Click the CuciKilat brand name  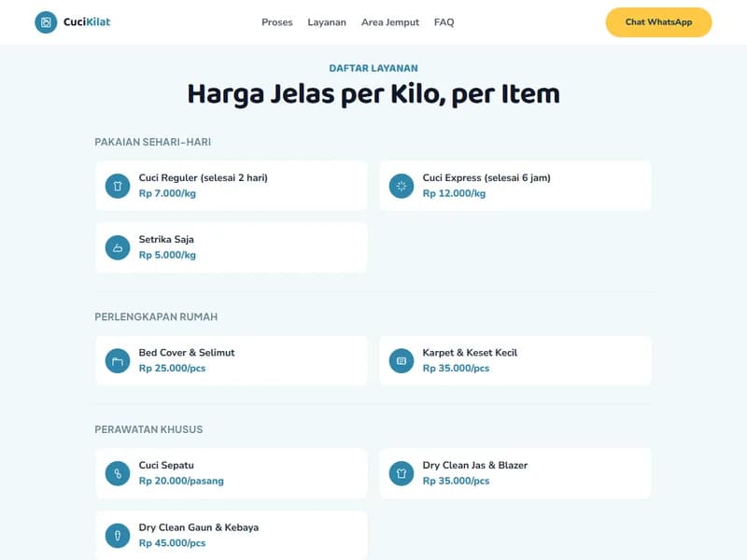87,21
